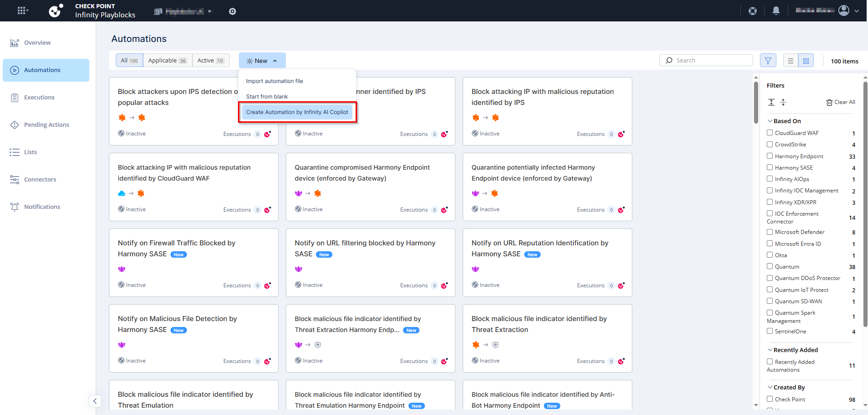Check the CloudGuard WAF filter
868x415 pixels.
[770, 133]
